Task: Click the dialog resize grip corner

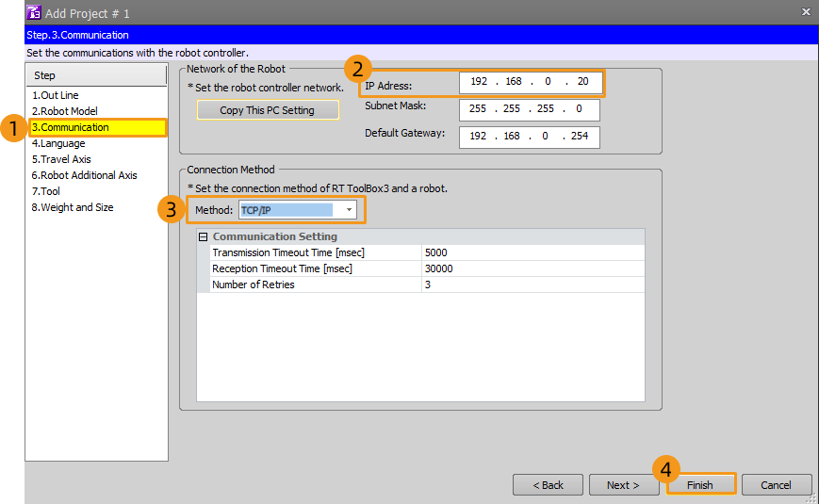Action: click(x=812, y=498)
